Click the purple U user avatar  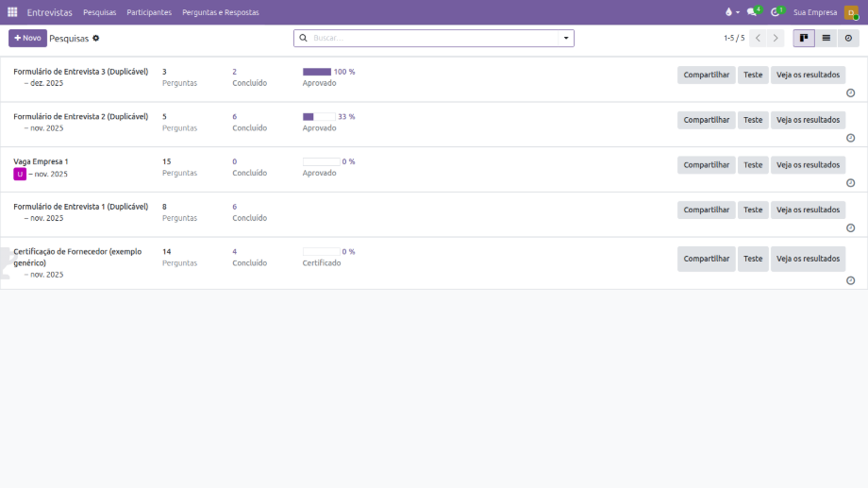pyautogui.click(x=19, y=174)
